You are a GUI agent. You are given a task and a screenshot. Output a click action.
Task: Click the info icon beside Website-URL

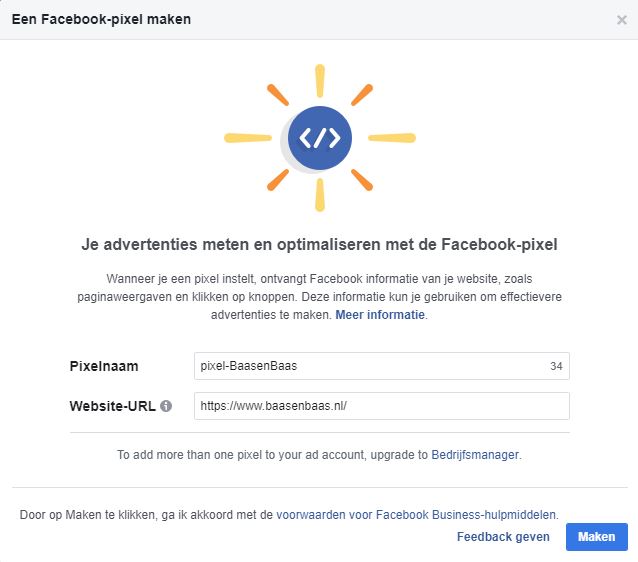[166, 406]
